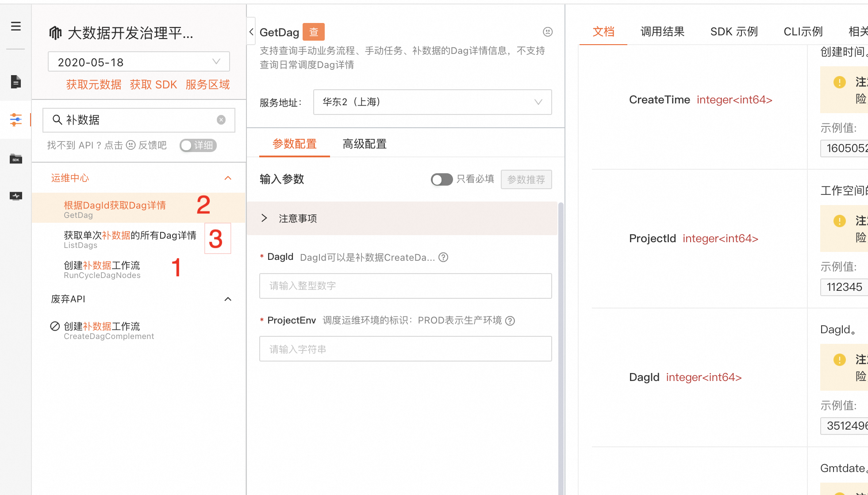Screen dimensions: 868x495
Task: Open the SDK folder sidebar icon
Action: [x=16, y=159]
